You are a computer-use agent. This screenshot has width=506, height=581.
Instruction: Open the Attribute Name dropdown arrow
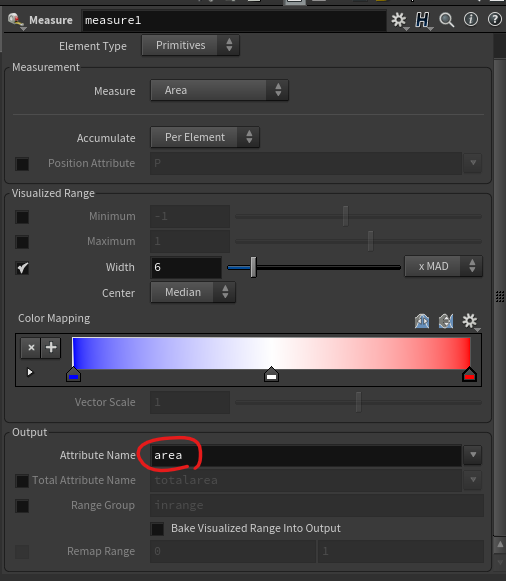473,455
